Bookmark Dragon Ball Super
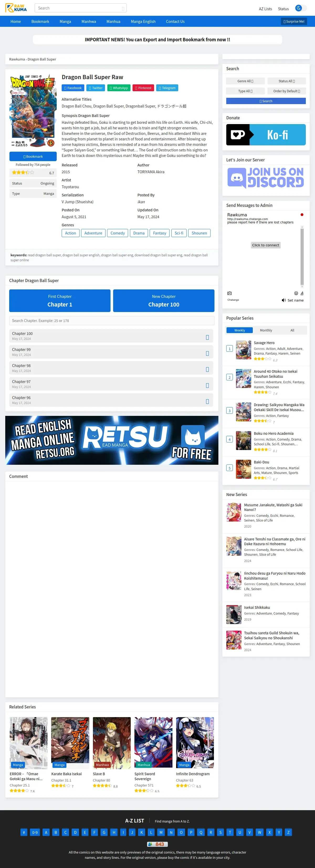315x868 pixels. pos(33,157)
